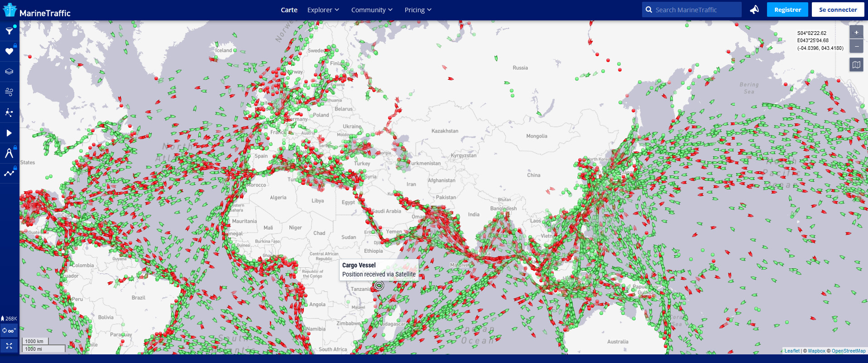Select the Carte menu item

pos(289,10)
